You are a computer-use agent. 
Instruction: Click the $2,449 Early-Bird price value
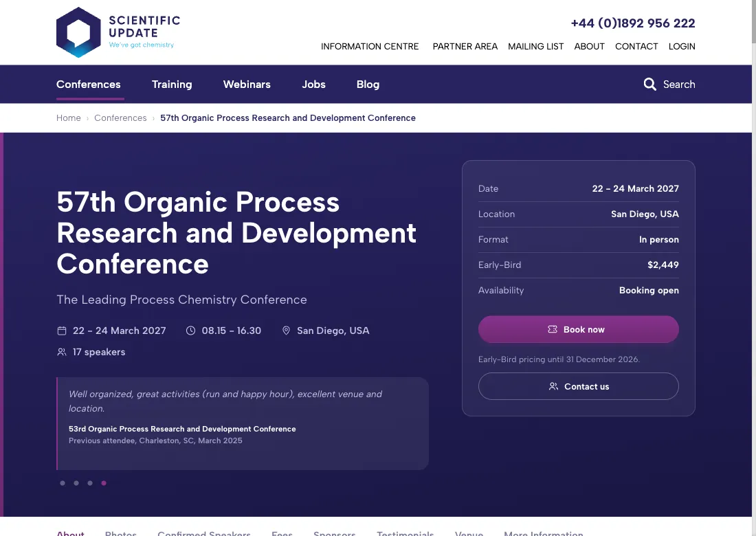pos(663,265)
